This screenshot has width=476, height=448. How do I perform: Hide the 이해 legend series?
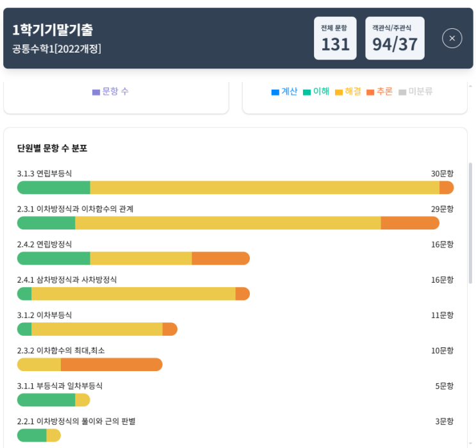pyautogui.click(x=316, y=92)
